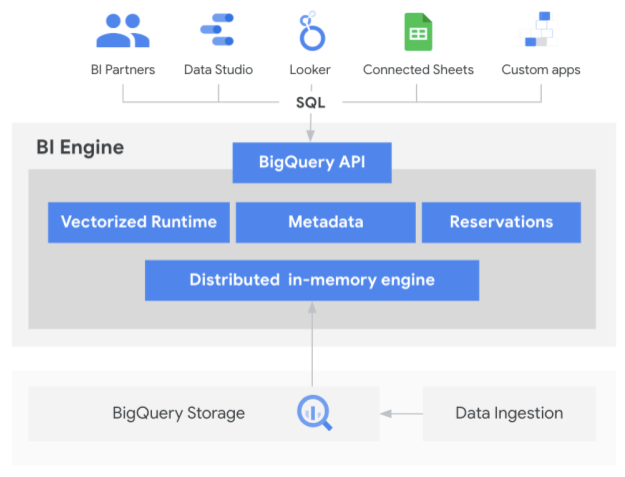Select the Metadata box
Image resolution: width=625 pixels, height=477 pixels.
(326, 222)
